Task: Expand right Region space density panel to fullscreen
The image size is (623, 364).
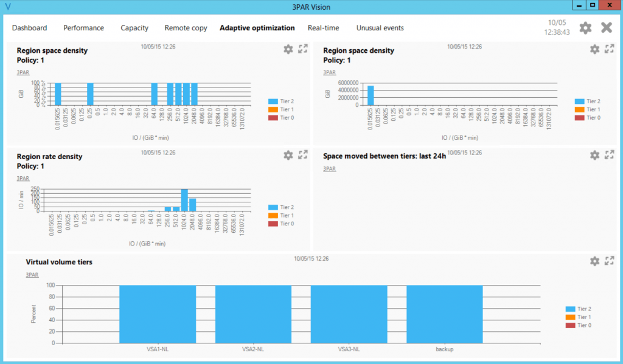Action: point(610,49)
